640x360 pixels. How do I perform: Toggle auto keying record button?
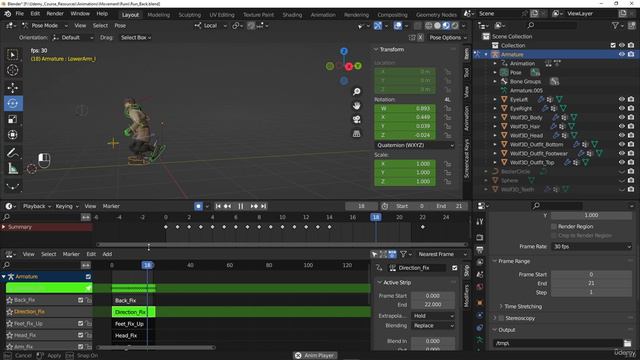point(198,206)
